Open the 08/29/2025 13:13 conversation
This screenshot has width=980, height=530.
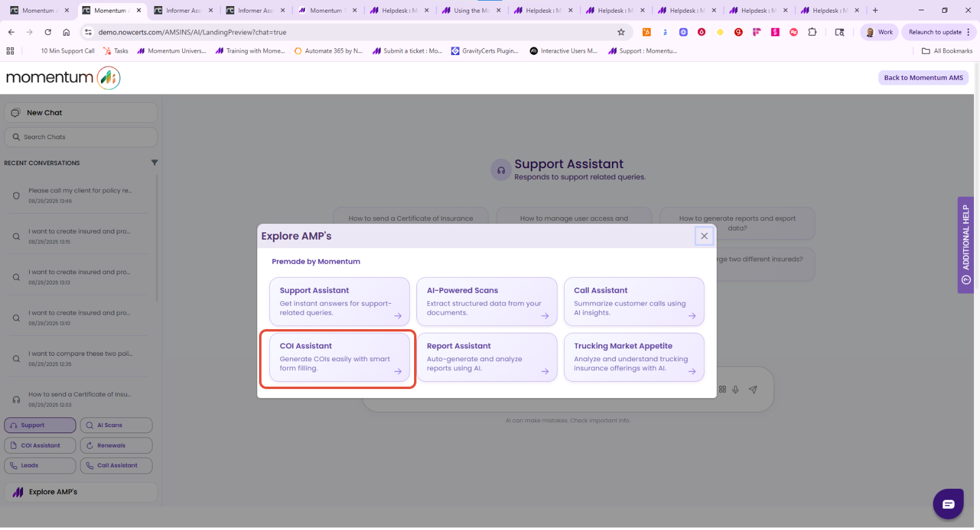point(79,276)
